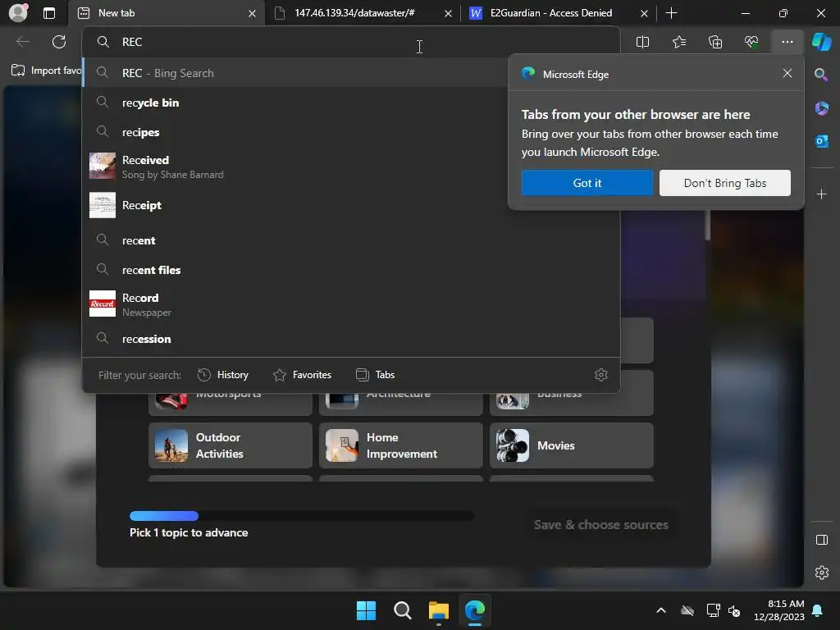840x630 pixels.
Task: Select the New tab tab
Action: point(167,13)
